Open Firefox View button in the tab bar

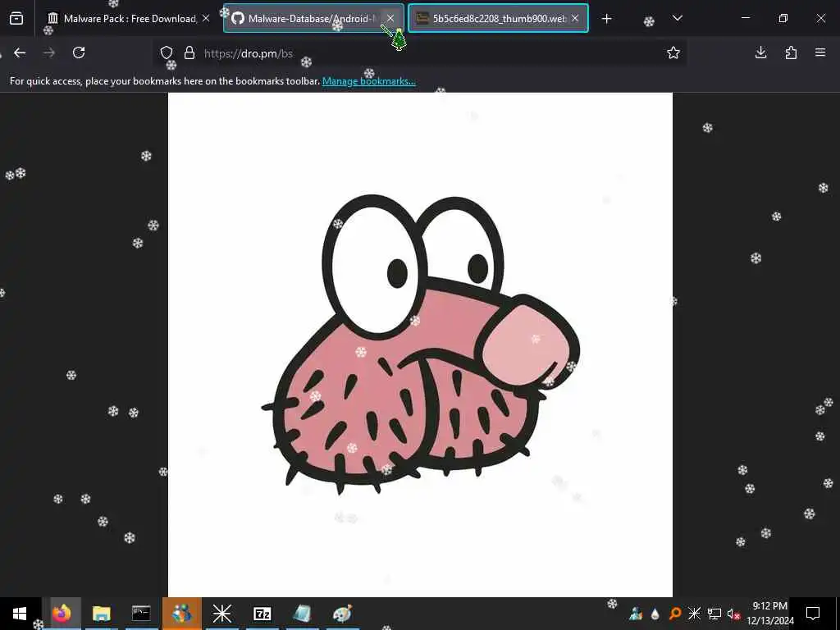pyautogui.click(x=16, y=19)
